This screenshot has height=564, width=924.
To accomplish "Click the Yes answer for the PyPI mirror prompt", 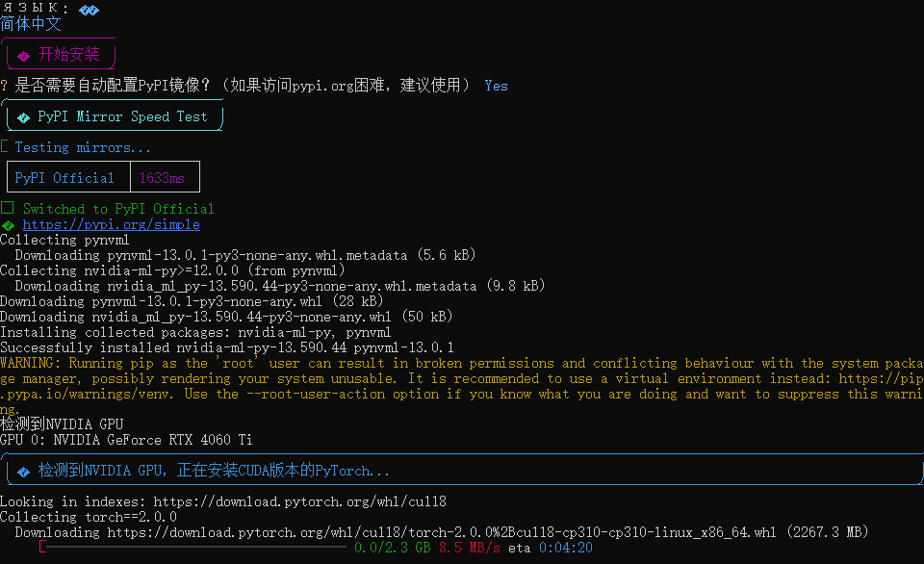I will tap(496, 86).
